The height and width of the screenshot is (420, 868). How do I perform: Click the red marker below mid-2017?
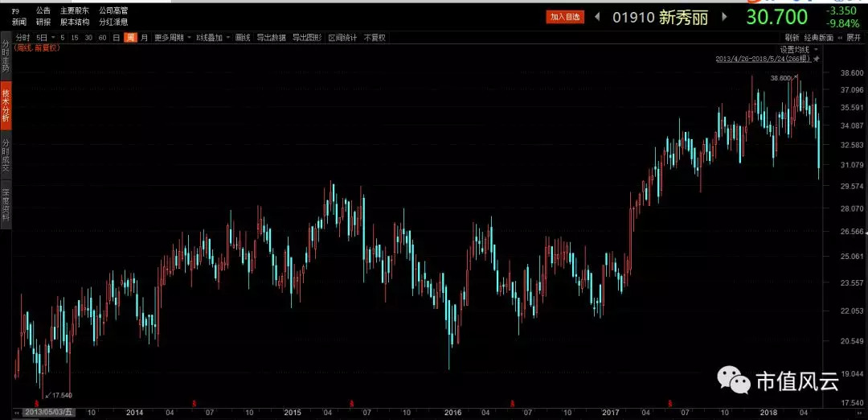[x=670, y=401]
